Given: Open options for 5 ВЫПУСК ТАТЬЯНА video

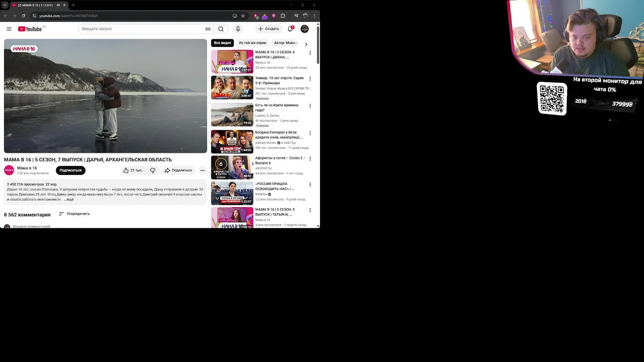Looking at the screenshot, I should pyautogui.click(x=310, y=210).
